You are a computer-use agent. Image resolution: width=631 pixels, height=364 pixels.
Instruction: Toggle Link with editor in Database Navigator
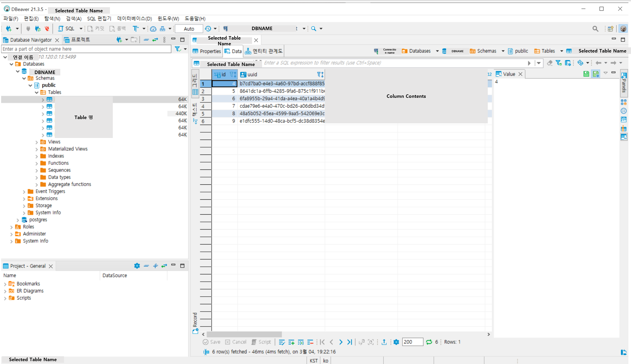(x=155, y=40)
